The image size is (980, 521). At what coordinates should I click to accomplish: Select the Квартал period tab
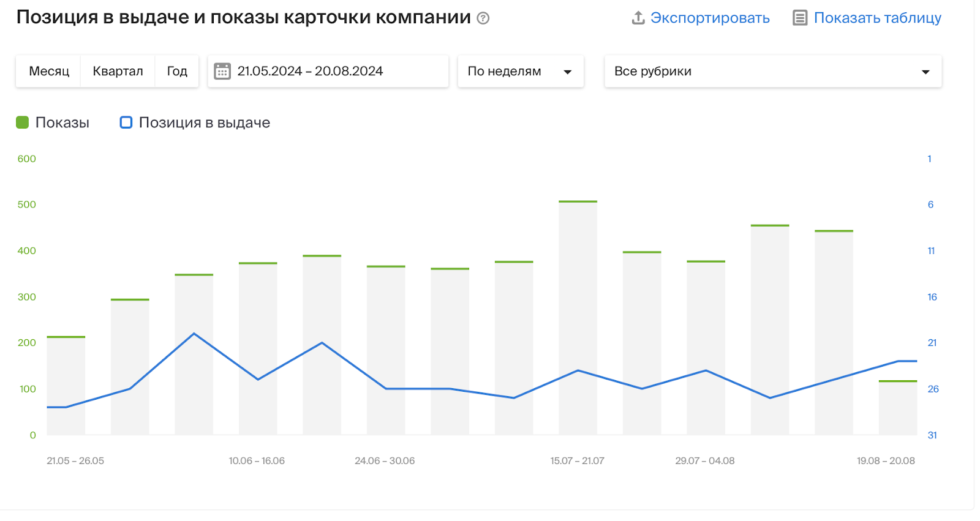(x=118, y=71)
